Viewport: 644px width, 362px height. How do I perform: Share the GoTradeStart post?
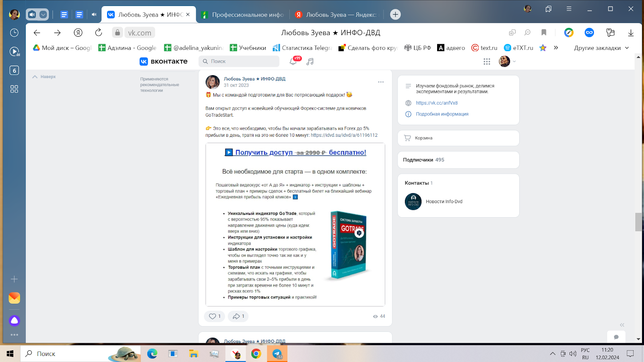tap(238, 316)
